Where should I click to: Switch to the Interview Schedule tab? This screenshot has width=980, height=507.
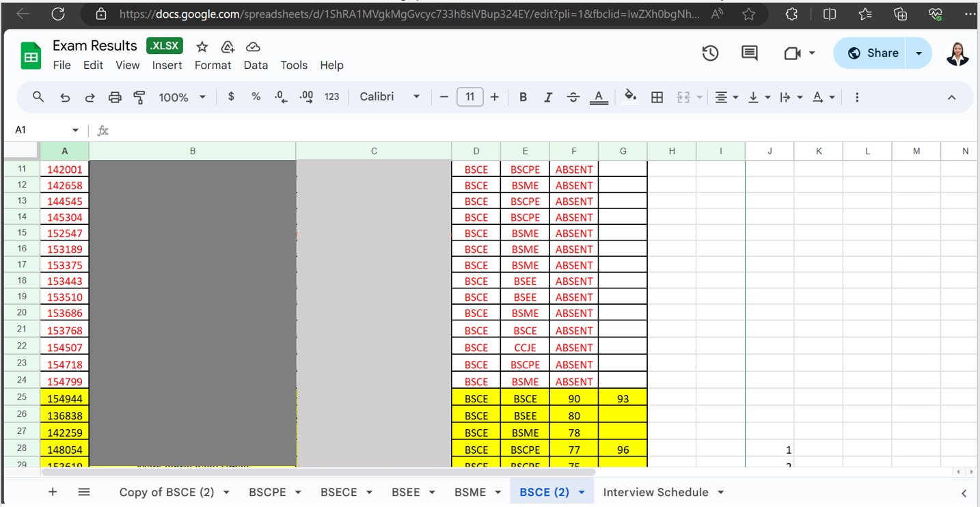click(x=655, y=492)
